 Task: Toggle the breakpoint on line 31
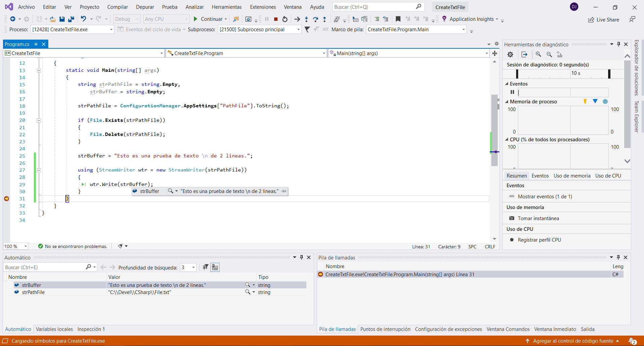6,199
